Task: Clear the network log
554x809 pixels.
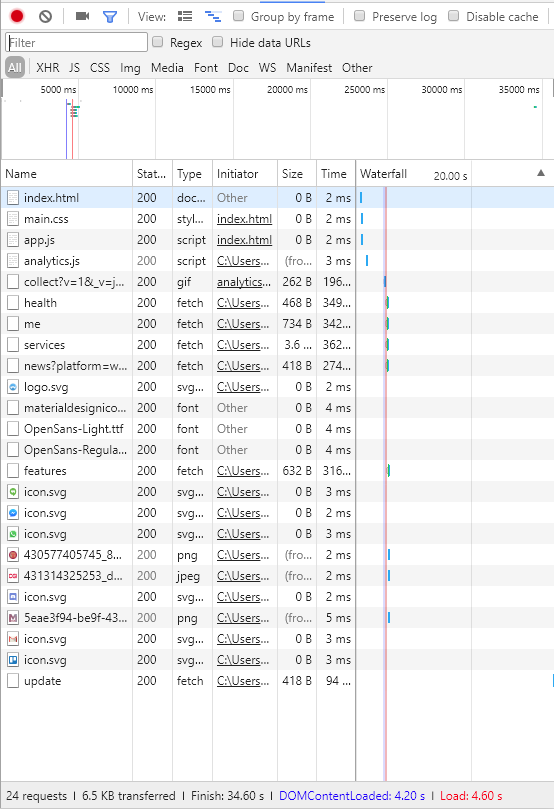Action: pyautogui.click(x=45, y=17)
